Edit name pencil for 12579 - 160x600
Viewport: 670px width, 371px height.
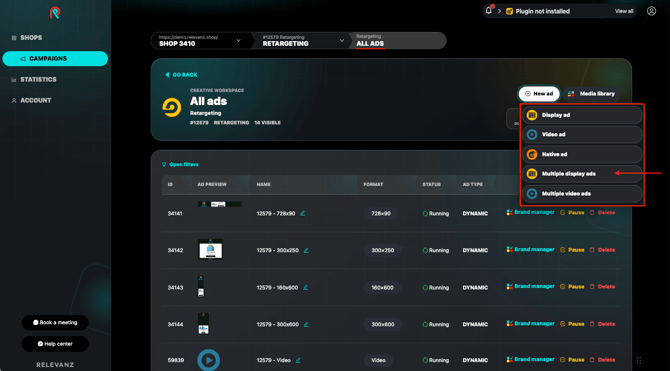(306, 288)
